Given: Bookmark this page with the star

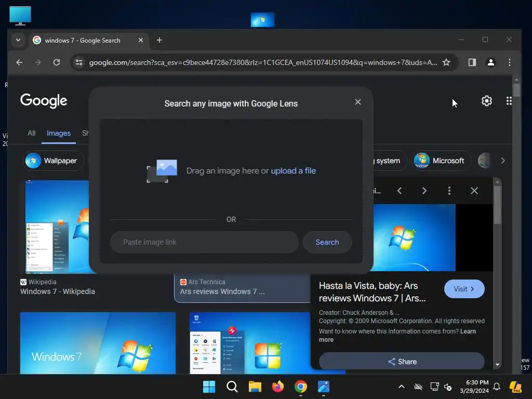Looking at the screenshot, I should pos(446,62).
